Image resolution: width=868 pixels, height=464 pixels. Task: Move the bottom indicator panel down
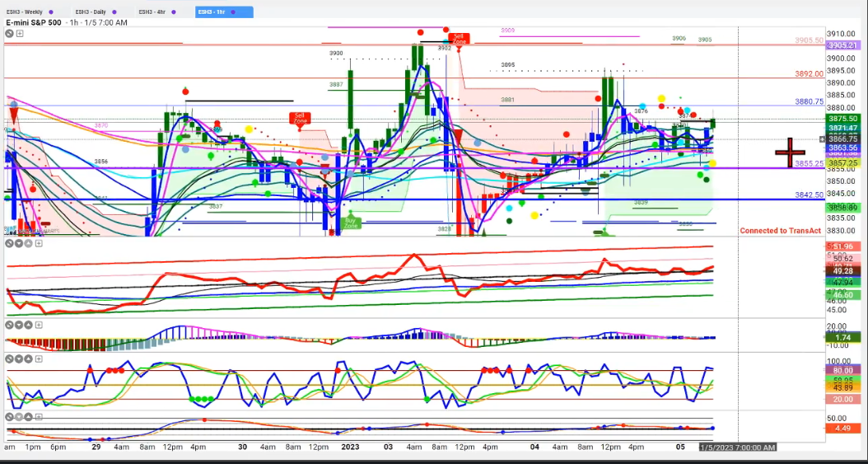click(19, 416)
